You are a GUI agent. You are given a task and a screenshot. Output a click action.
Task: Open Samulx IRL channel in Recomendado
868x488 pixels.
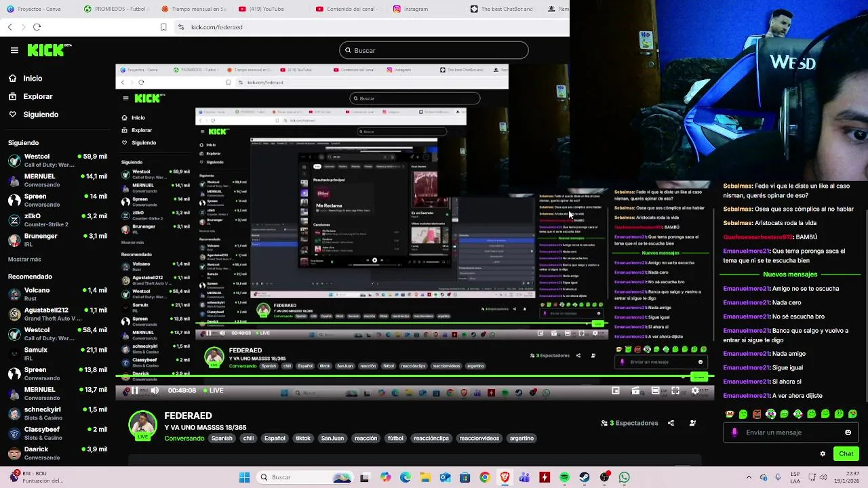coord(57,354)
